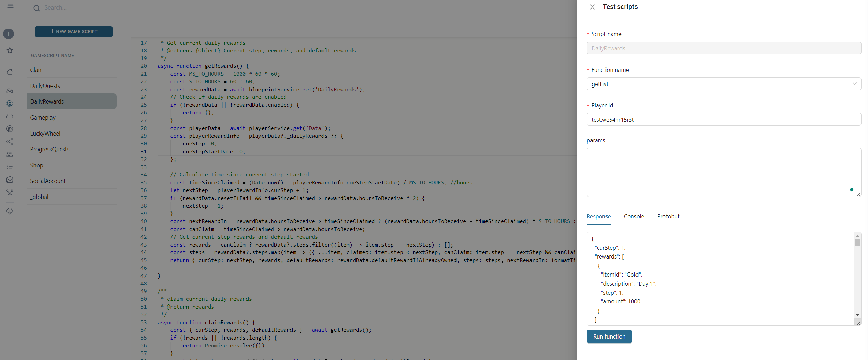Click the resize handle of params box

point(858,194)
